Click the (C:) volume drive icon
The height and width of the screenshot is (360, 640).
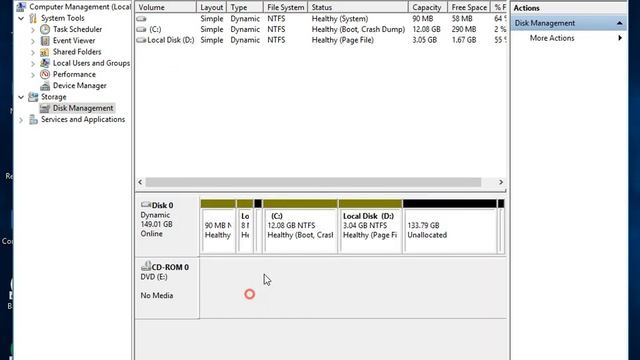pos(141,29)
